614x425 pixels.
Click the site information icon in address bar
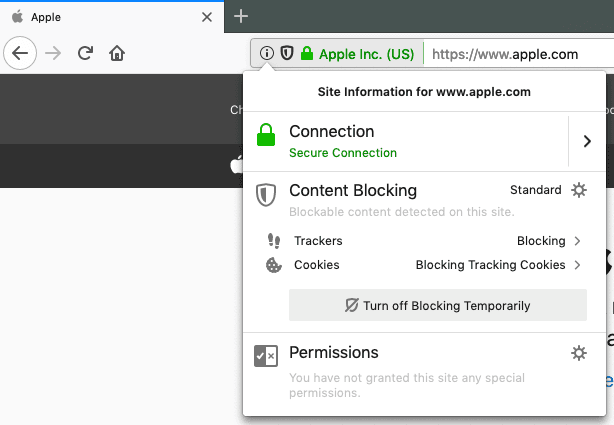[267, 53]
